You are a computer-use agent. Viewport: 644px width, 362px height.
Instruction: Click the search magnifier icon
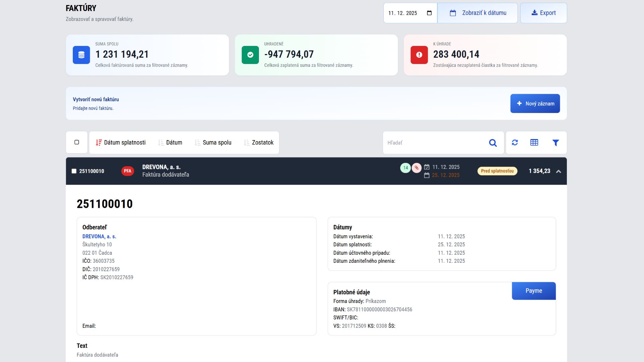493,143
